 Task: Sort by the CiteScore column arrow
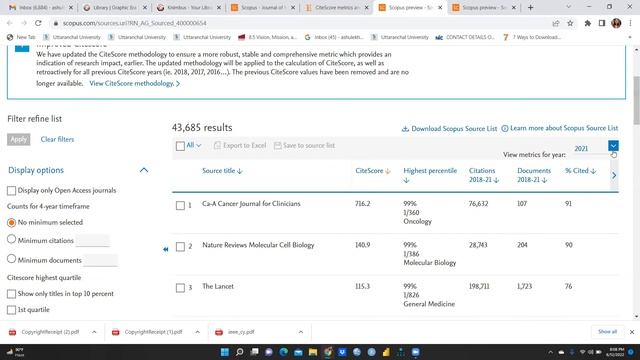tap(388, 171)
